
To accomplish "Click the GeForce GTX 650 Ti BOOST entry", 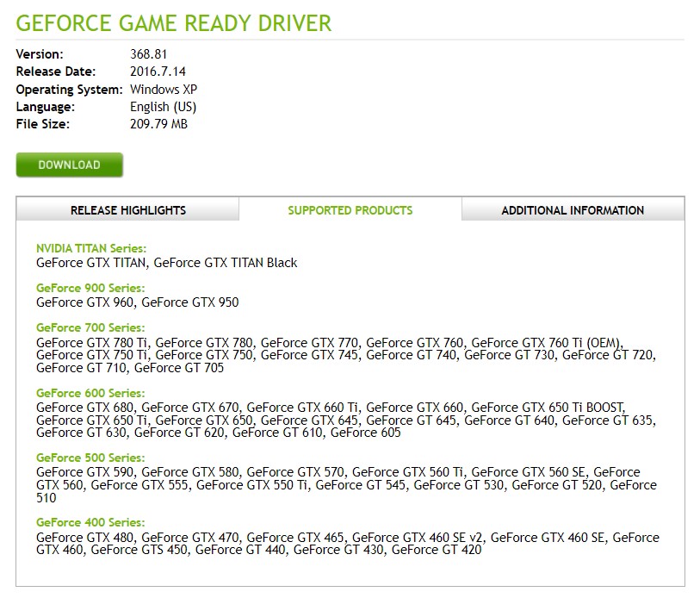I will 548,408.
